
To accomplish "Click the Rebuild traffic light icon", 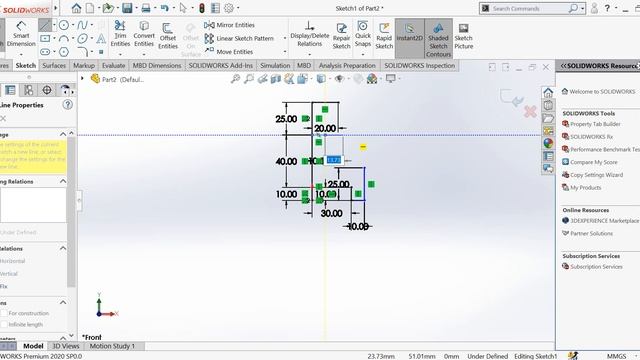I will (202, 8).
